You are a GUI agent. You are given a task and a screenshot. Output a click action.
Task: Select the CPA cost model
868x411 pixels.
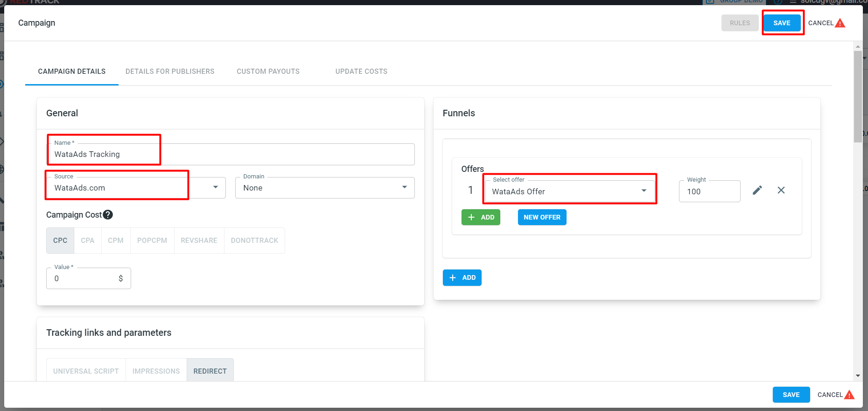tap(88, 241)
